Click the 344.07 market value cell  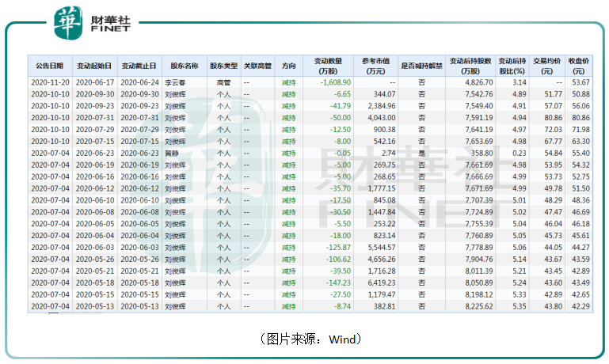(x=385, y=94)
